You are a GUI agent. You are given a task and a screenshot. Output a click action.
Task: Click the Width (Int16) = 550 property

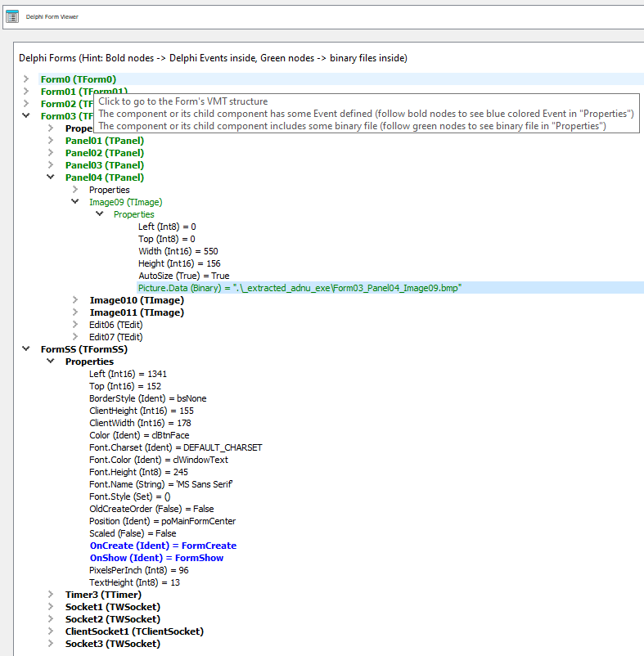click(178, 251)
